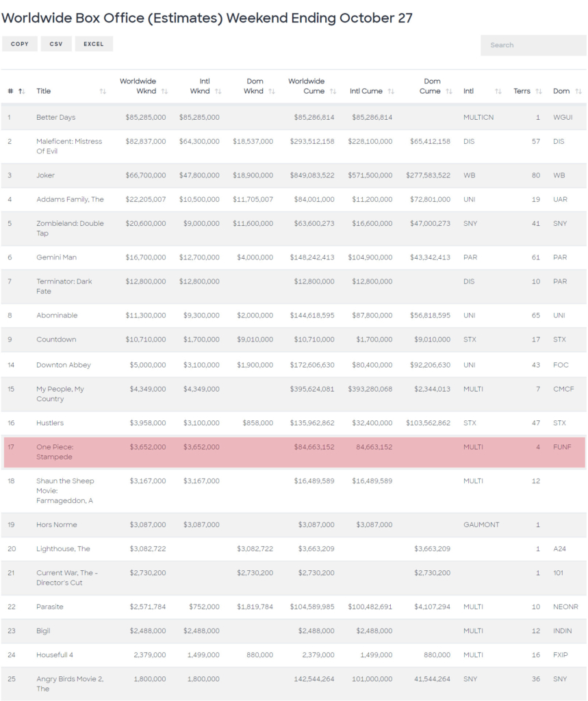Export the table using the EXCEL button
Screen dimensions: 588x701
coord(94,43)
